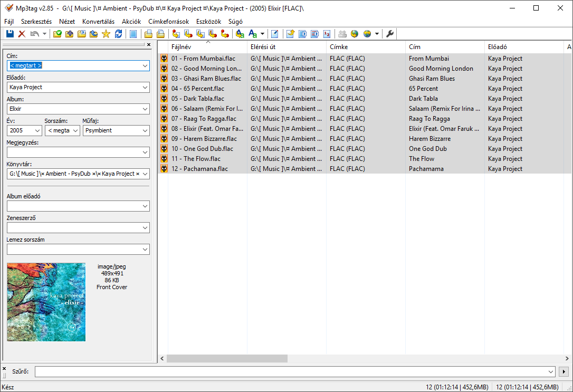Close the tag panel with small x

(x=149, y=44)
